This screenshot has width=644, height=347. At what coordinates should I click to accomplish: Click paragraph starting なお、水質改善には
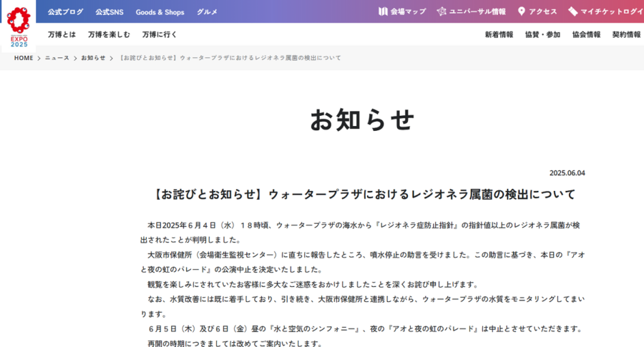point(363,306)
